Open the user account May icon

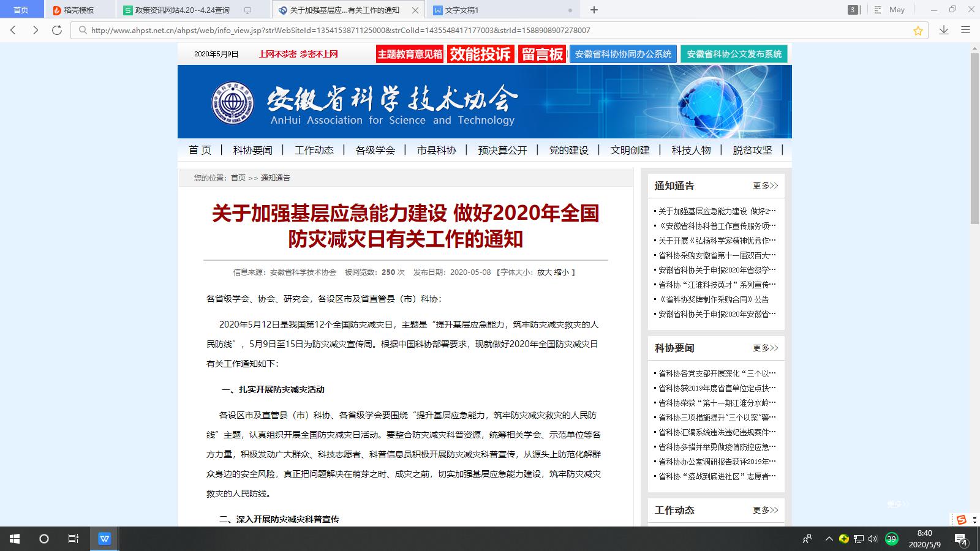[889, 10]
